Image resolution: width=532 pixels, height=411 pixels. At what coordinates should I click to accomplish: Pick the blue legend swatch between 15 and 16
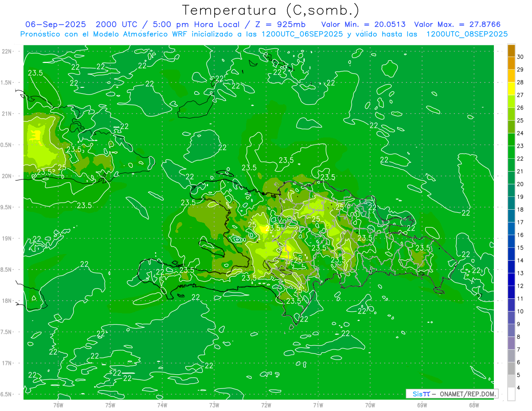[x=511, y=241]
